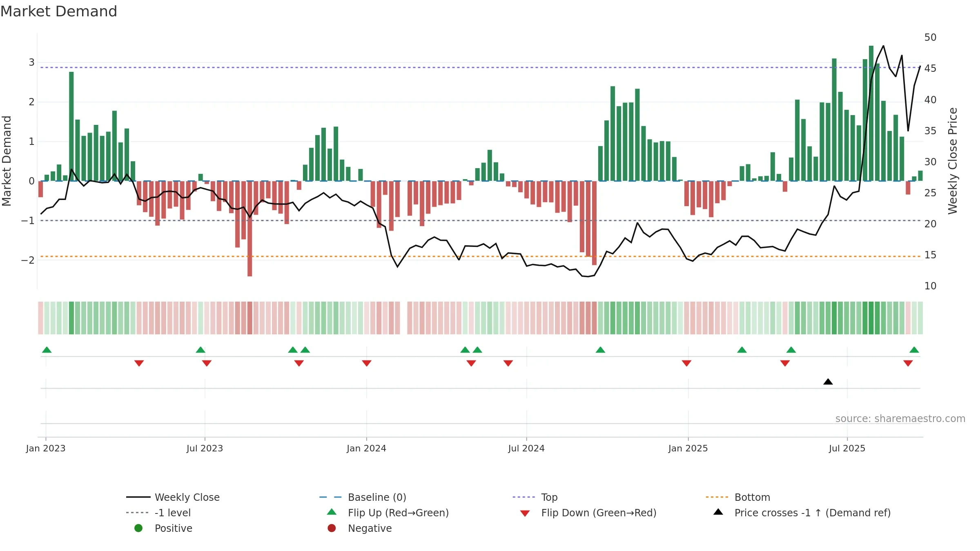Click the Negative legend label
Viewport: 980px width, 551px height.
click(x=370, y=528)
